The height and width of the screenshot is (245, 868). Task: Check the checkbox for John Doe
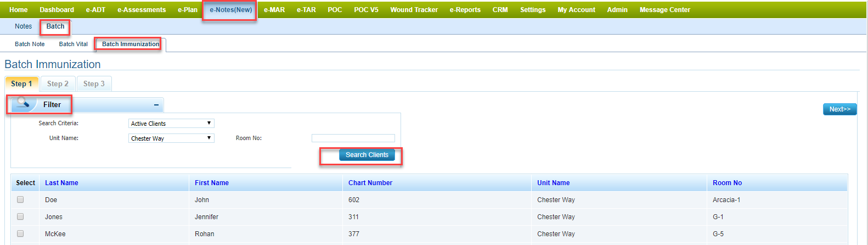coord(20,199)
